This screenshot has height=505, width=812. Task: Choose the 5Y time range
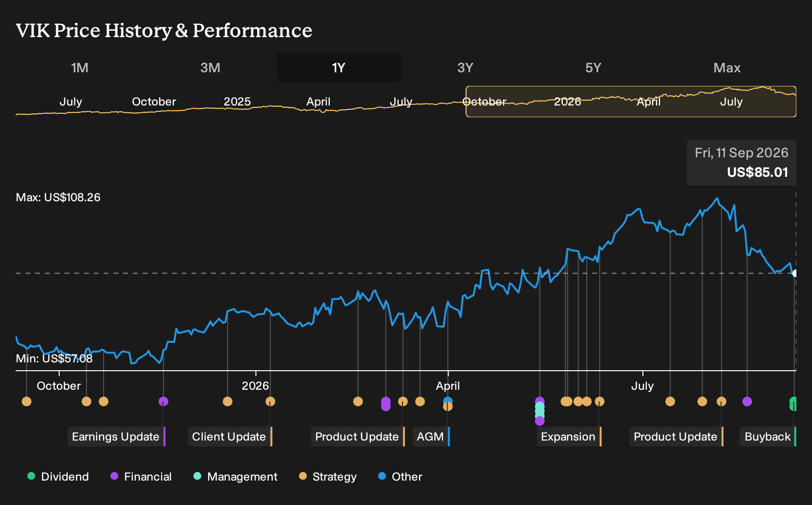pyautogui.click(x=593, y=67)
